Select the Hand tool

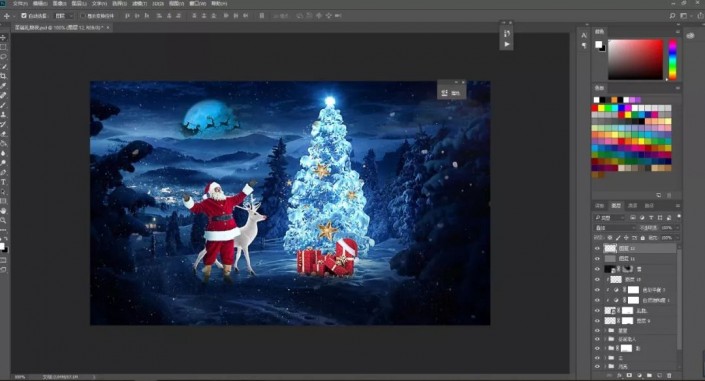[4, 211]
